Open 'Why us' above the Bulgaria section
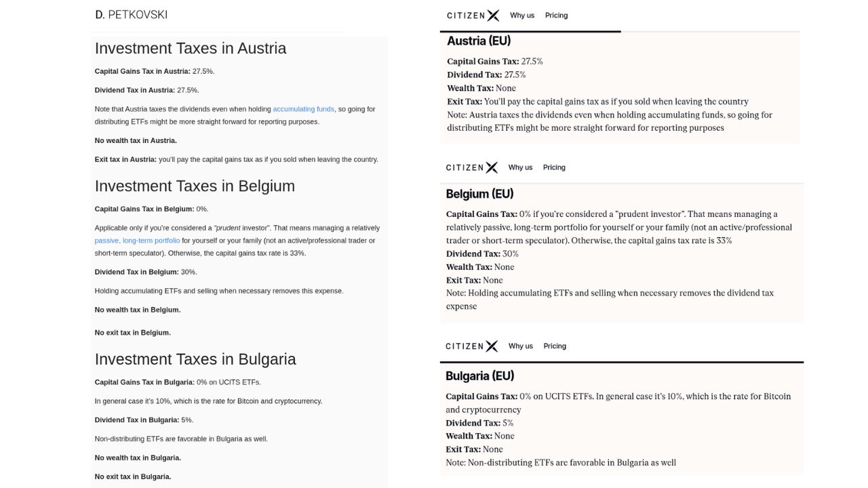Viewport: 868px width, 488px height. pyautogui.click(x=521, y=346)
